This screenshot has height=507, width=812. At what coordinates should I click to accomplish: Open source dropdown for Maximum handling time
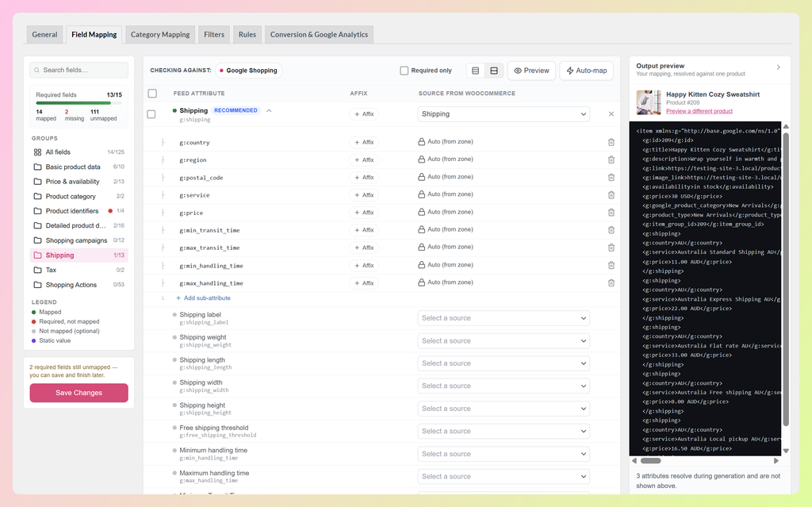point(504,476)
